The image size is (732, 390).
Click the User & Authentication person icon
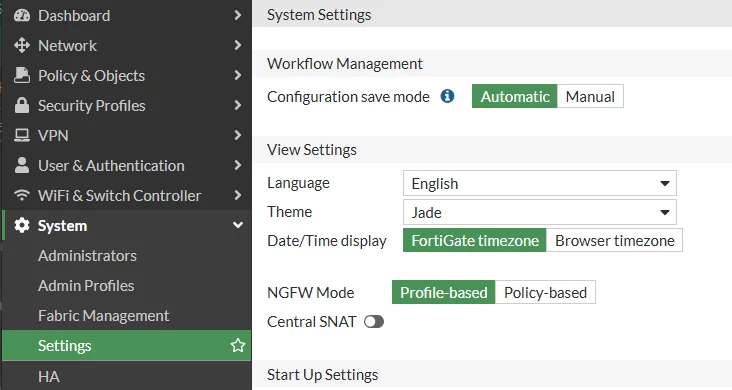21,165
